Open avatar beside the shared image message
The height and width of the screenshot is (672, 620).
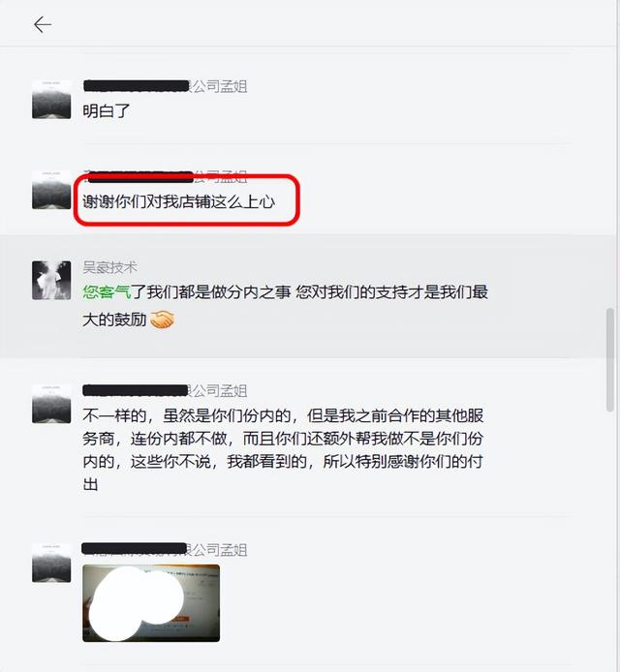coord(51,564)
